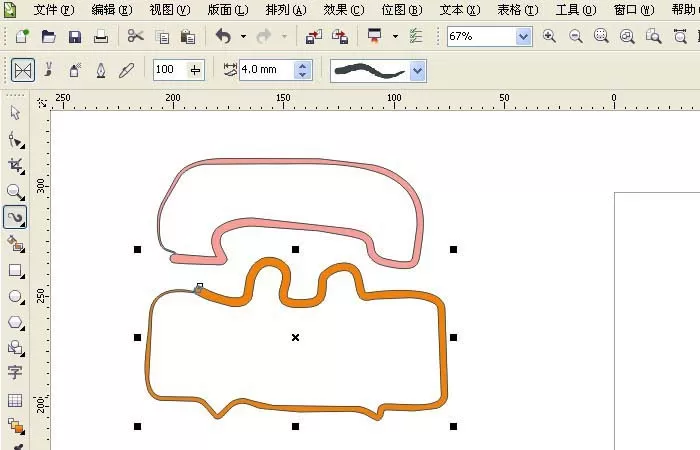Select the Artistic Media tool in toolbox

16,217
